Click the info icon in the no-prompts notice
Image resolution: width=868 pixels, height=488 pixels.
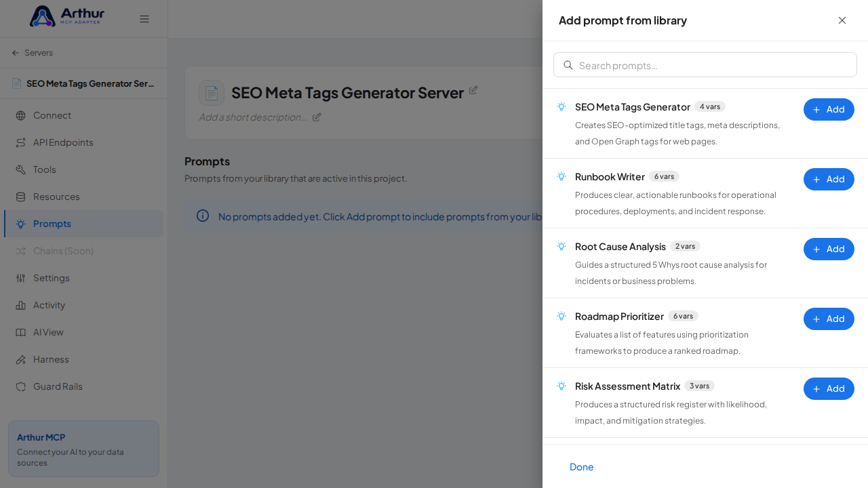tap(203, 216)
